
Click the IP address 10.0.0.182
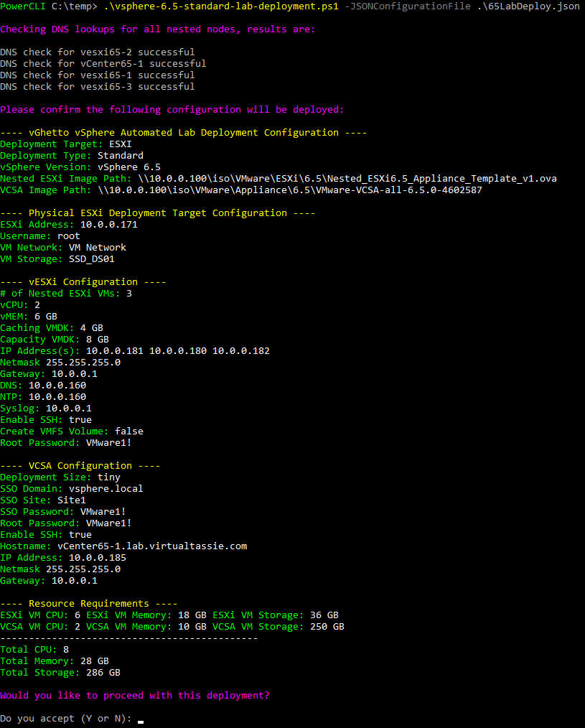241,351
